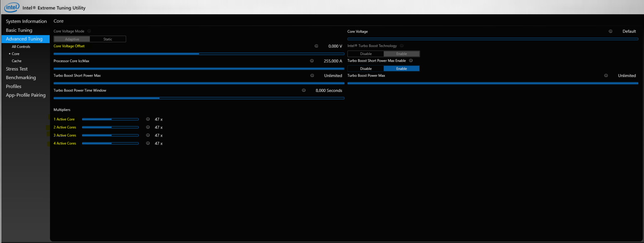644x243 pixels.
Task: Select Static core voltage mode
Action: pyautogui.click(x=108, y=39)
